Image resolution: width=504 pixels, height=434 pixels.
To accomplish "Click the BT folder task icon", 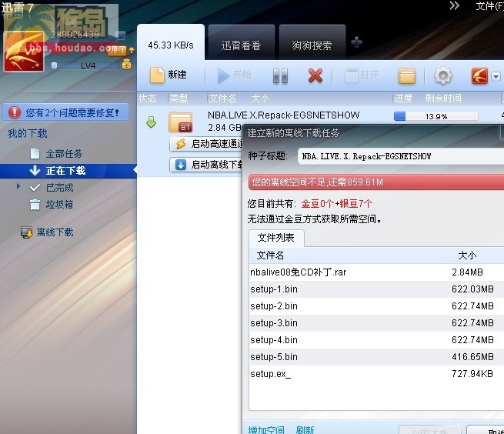I will click(181, 122).
